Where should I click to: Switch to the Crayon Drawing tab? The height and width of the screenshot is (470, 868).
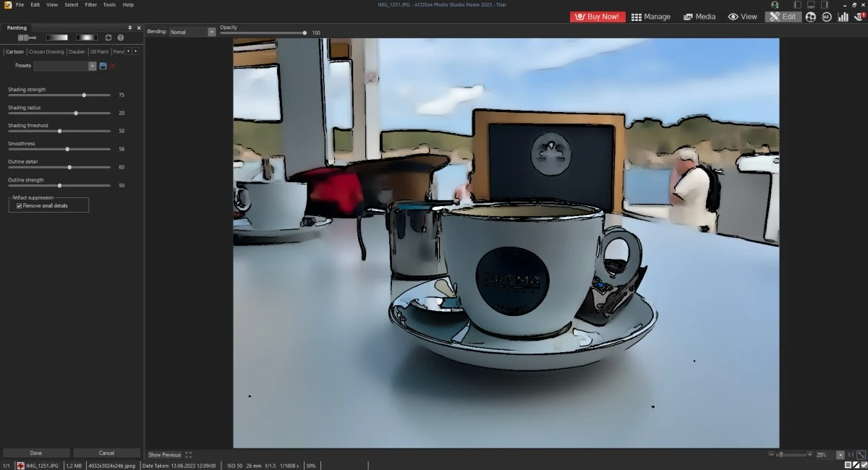pos(46,51)
